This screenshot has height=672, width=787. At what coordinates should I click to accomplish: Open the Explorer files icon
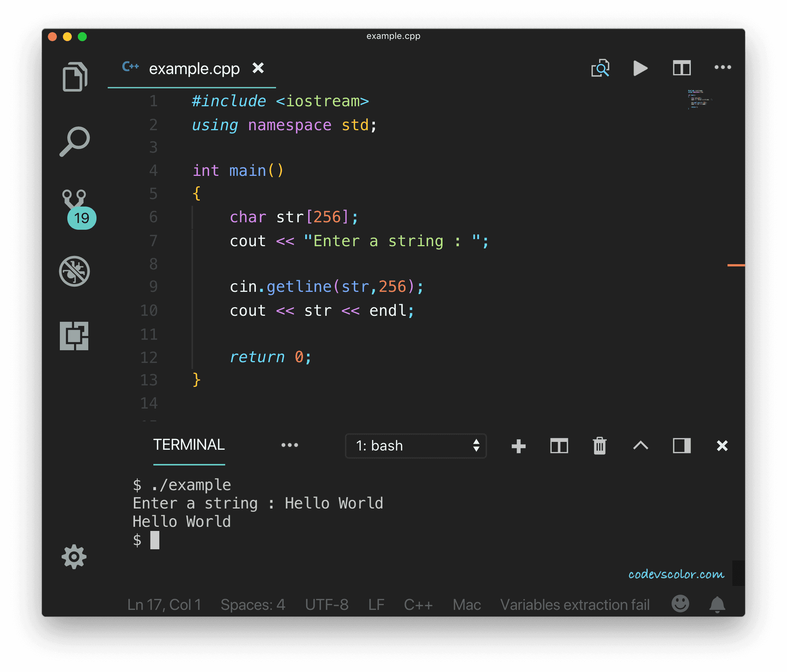click(74, 77)
